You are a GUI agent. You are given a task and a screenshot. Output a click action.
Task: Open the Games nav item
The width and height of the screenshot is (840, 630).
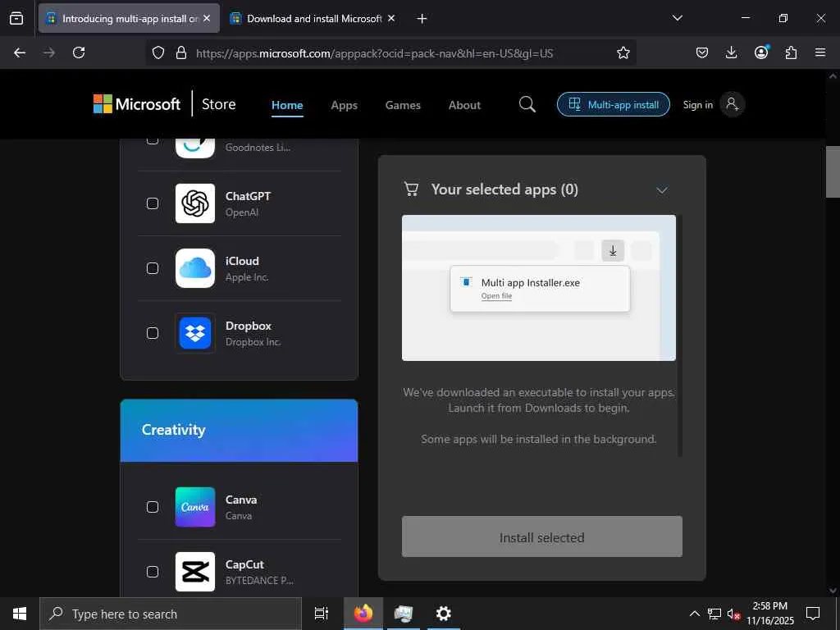click(403, 105)
